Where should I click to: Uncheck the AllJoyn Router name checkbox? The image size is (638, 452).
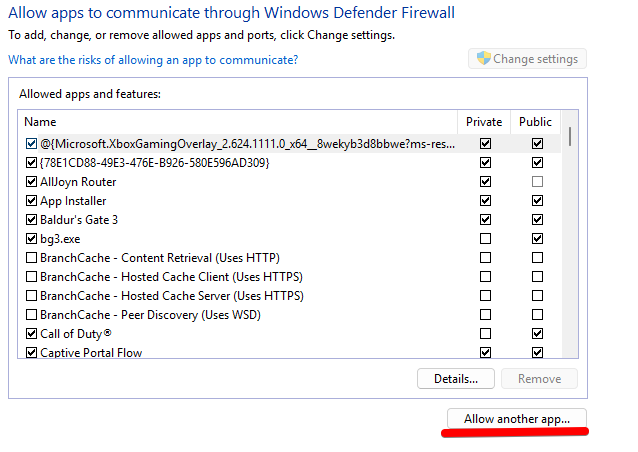point(31,182)
